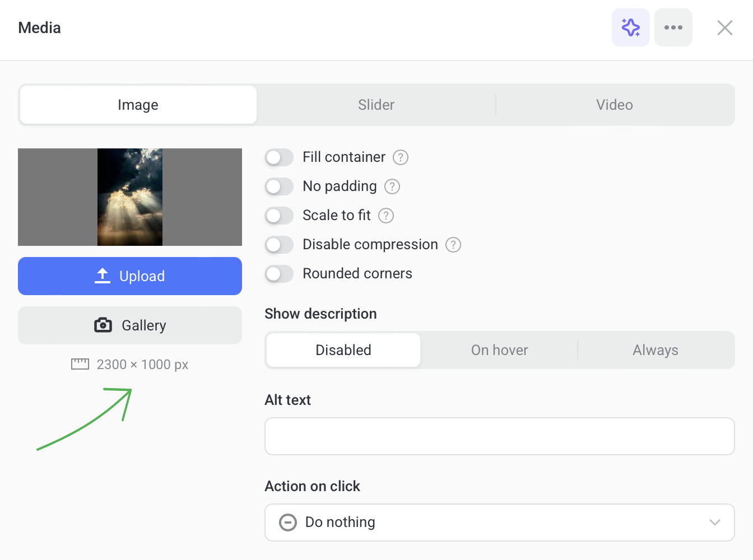Click help icon next to Fill container
The height and width of the screenshot is (560, 753).
click(401, 157)
